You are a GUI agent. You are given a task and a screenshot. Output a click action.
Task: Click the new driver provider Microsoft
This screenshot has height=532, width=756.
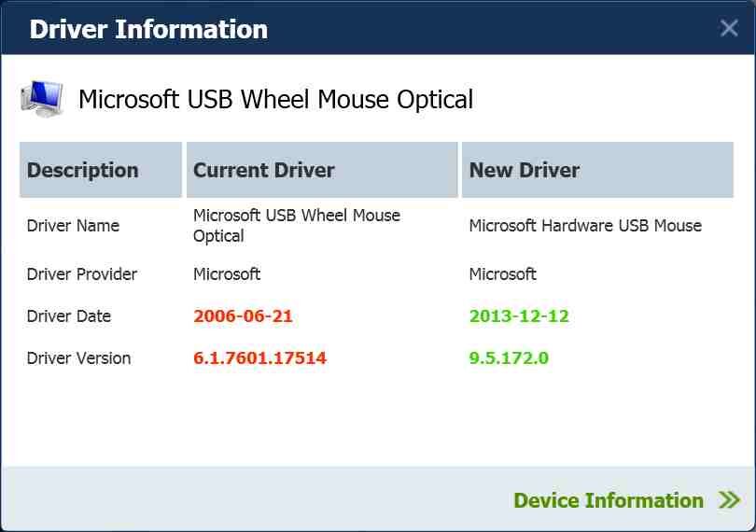click(503, 274)
